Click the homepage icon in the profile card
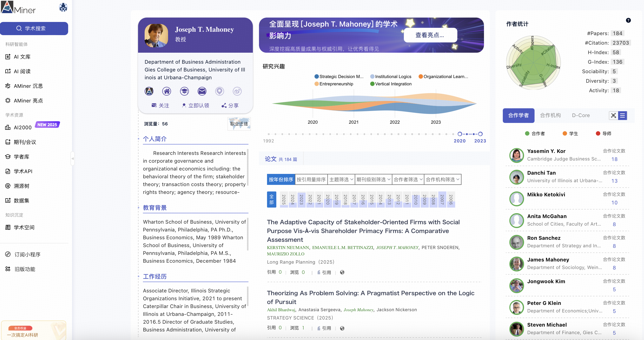644x340 pixels. pyautogui.click(x=167, y=91)
